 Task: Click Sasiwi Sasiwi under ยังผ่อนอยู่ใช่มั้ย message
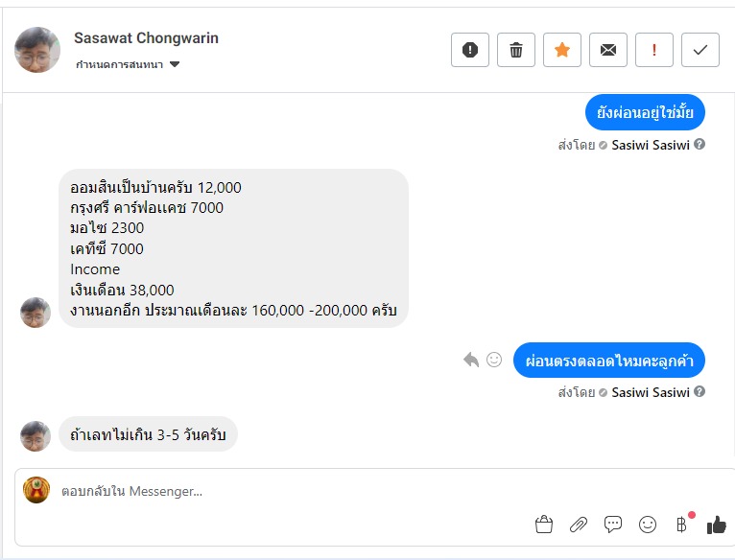(650, 145)
